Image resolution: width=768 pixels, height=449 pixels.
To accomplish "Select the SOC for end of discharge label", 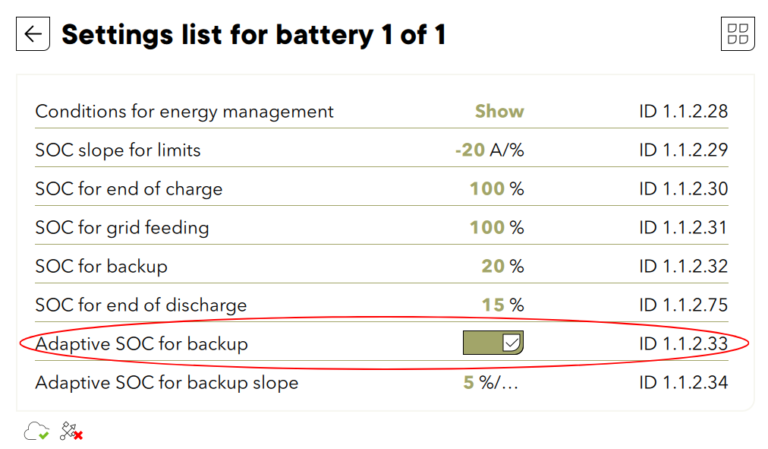I will [141, 305].
